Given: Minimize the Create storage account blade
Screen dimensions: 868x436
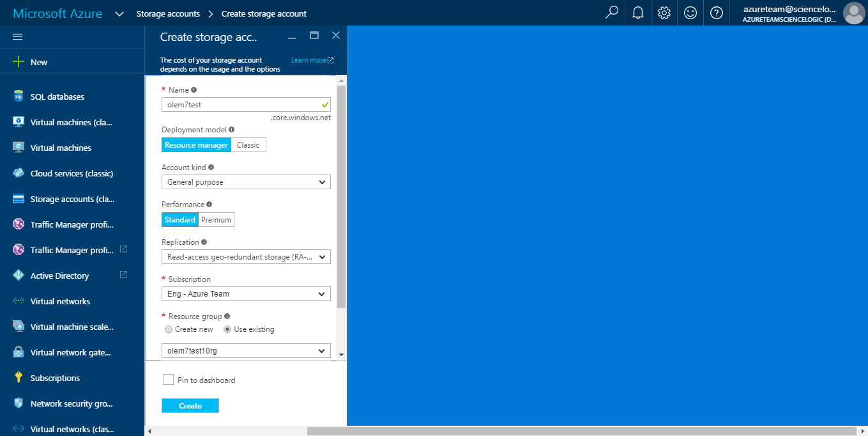Looking at the screenshot, I should point(292,37).
